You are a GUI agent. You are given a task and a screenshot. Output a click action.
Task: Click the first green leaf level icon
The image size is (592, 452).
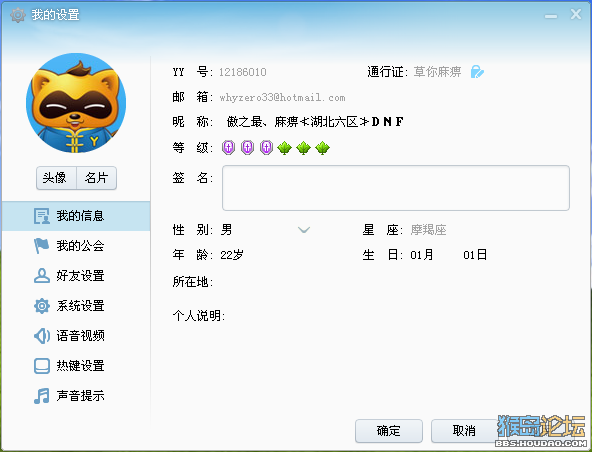click(x=285, y=148)
